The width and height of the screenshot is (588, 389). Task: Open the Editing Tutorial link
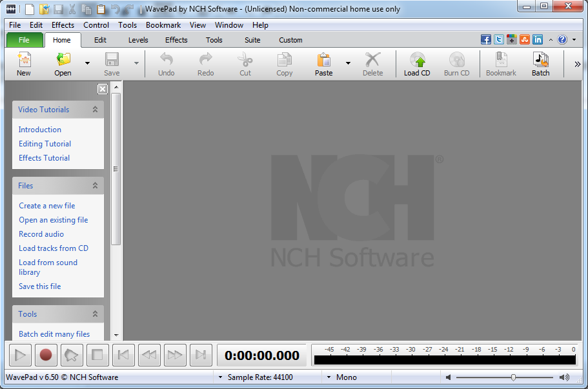(x=45, y=144)
